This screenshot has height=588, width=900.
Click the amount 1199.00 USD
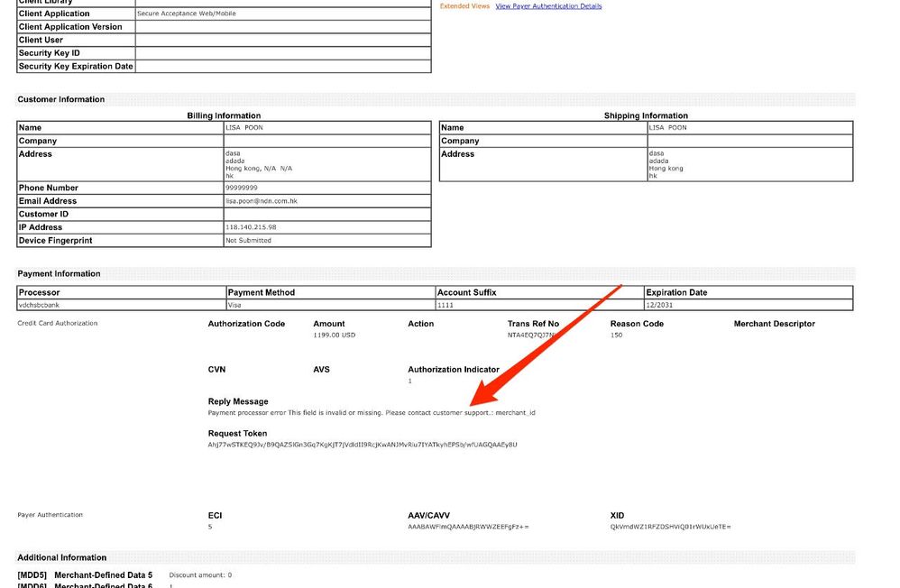334,335
